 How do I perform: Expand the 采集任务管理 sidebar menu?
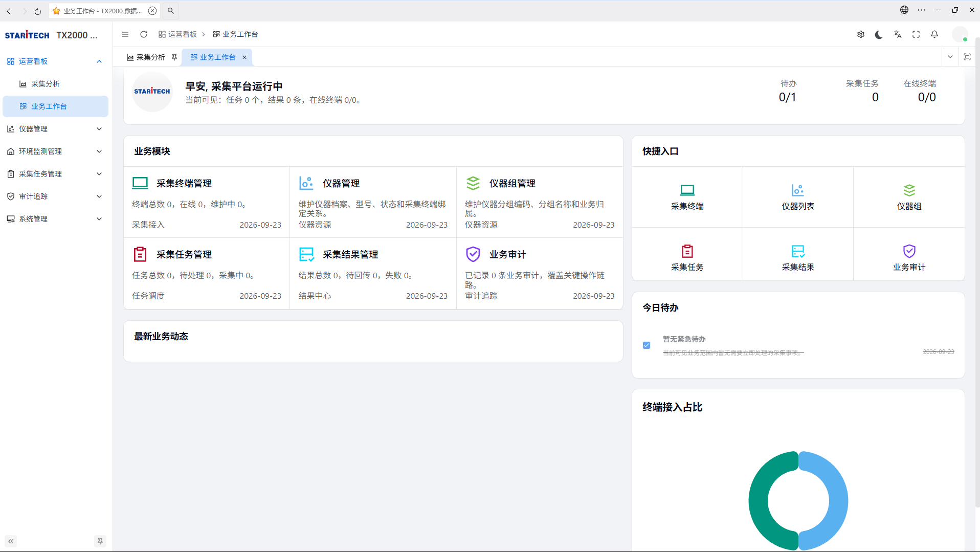click(x=55, y=174)
